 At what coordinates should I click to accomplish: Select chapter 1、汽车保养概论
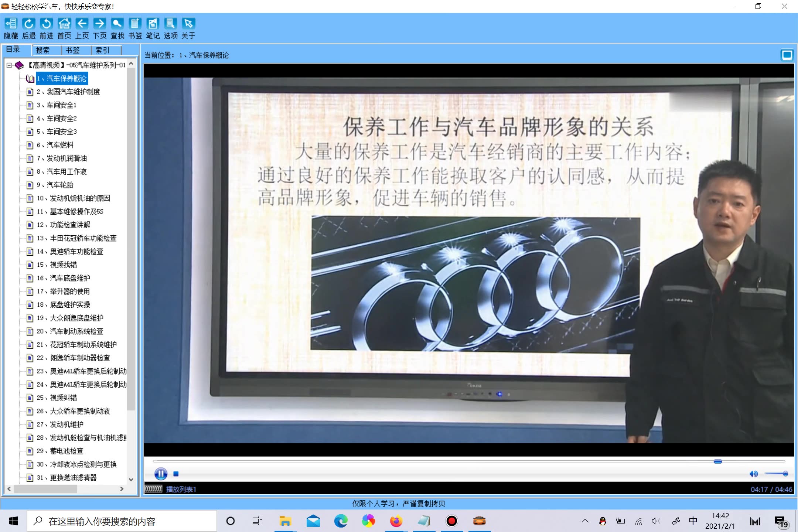click(x=62, y=79)
